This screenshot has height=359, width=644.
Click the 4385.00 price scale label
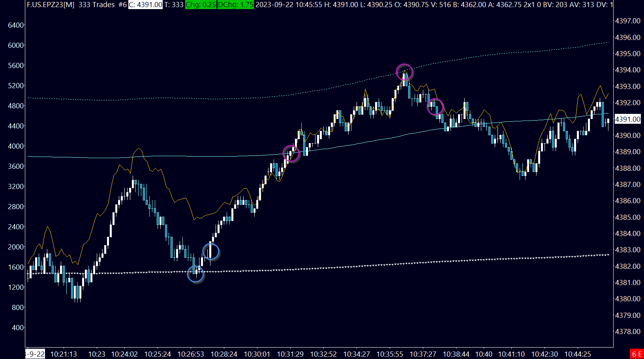pyautogui.click(x=628, y=217)
